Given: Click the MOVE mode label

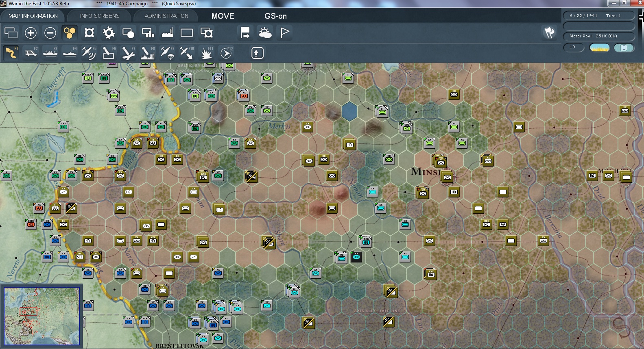Looking at the screenshot, I should (223, 16).
